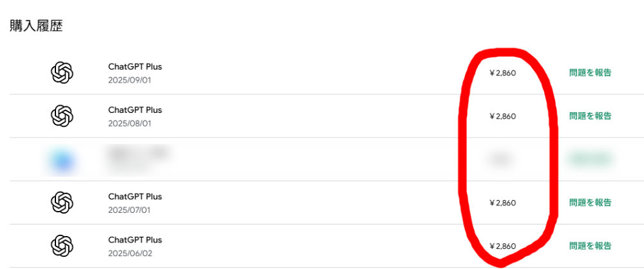The image size is (644, 269).
Task: Click the blurred blue app icon
Action: click(62, 160)
